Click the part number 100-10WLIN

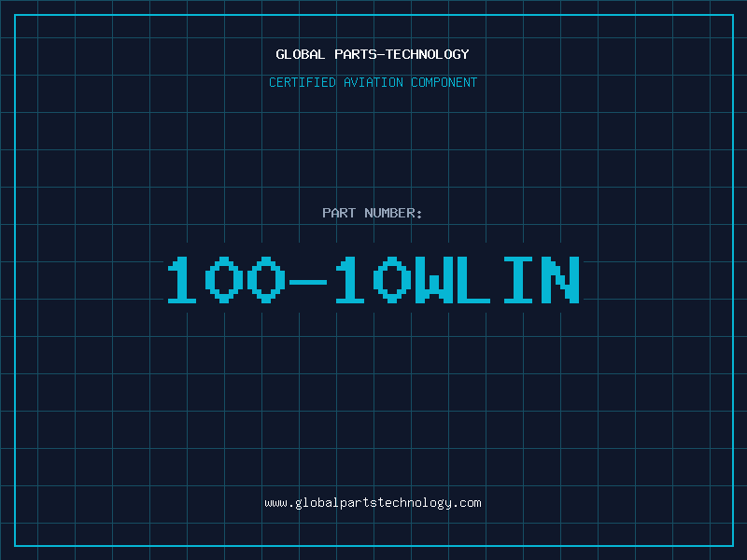pos(373,280)
